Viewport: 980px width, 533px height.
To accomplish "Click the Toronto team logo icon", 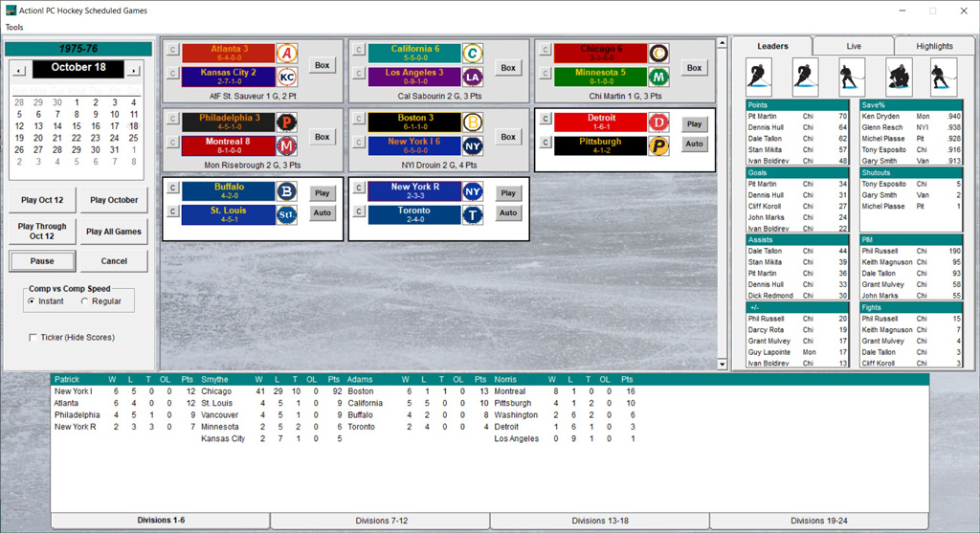I will (x=473, y=216).
